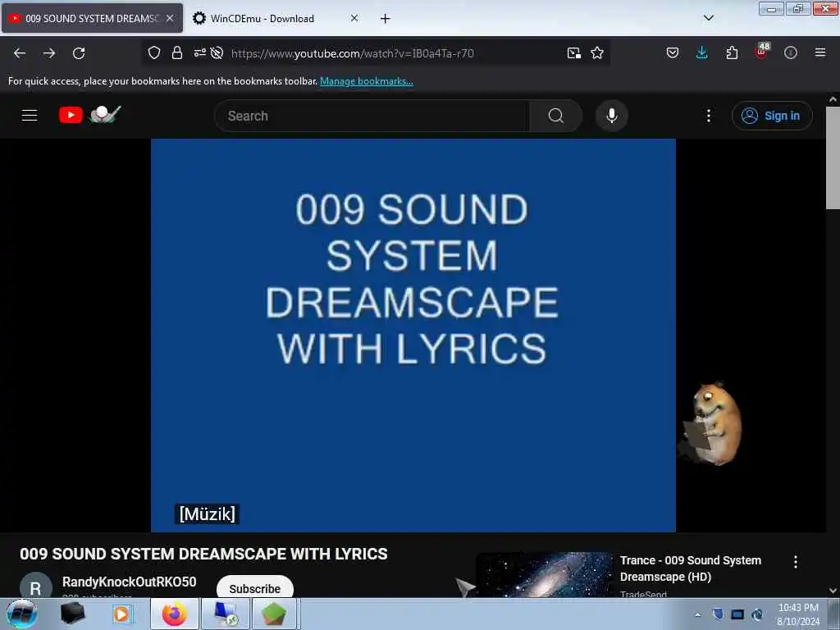Click the update icon left of the clock

757,614
